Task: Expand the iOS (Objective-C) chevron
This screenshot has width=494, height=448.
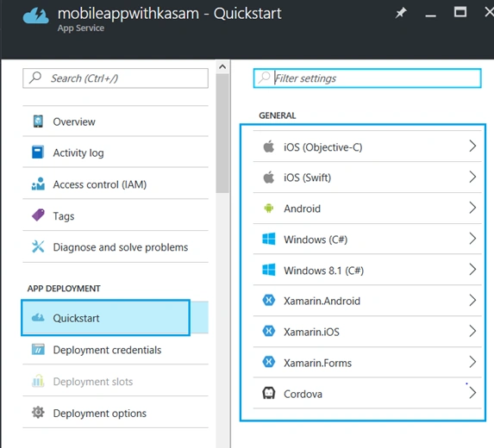Action: [472, 146]
